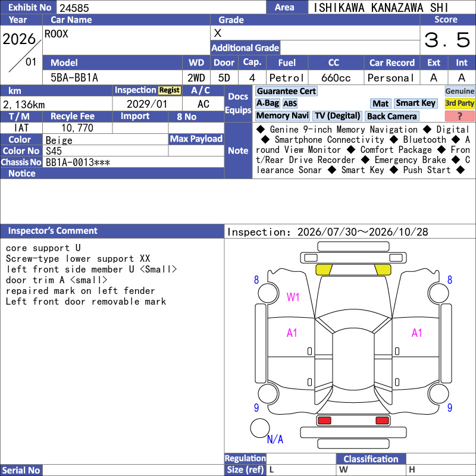Select the TV (Degital) badge
Screen dimensions: 476x476
coord(337,115)
